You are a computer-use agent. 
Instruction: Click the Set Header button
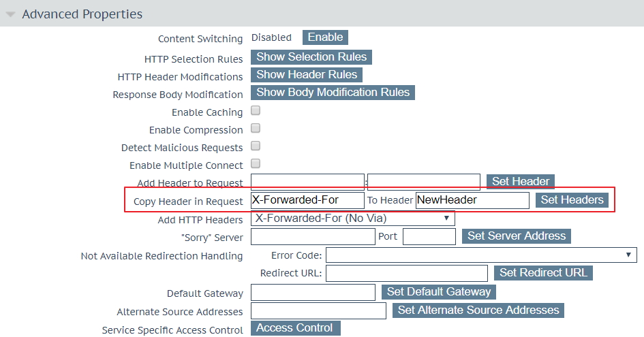pos(521,182)
